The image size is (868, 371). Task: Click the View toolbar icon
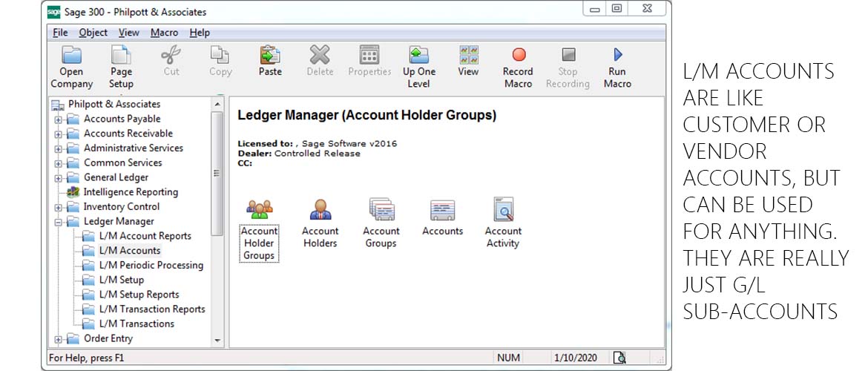468,56
